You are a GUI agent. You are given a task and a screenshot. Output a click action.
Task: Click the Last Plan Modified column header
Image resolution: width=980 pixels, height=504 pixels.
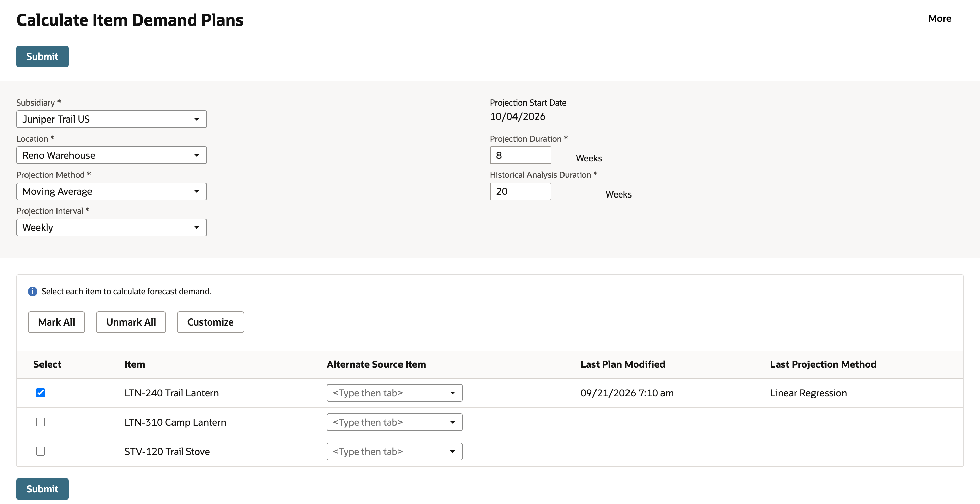coord(623,364)
